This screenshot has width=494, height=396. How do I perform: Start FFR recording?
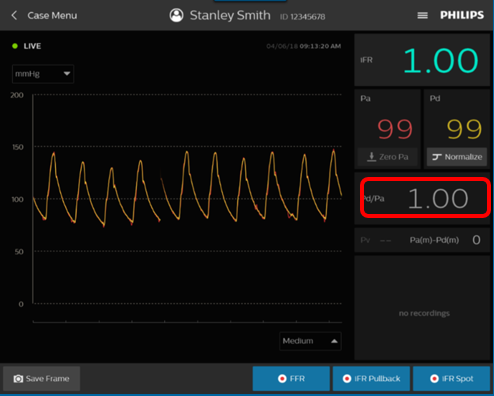tap(291, 379)
